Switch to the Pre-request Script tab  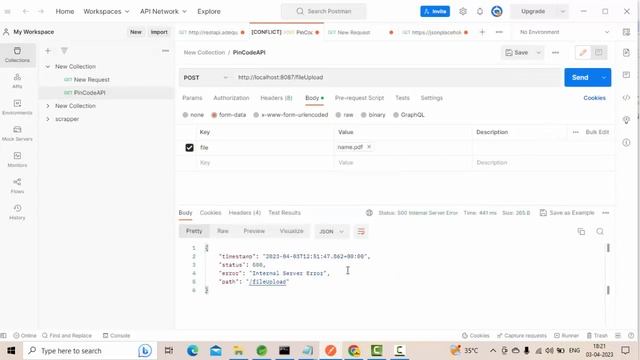[359, 98]
